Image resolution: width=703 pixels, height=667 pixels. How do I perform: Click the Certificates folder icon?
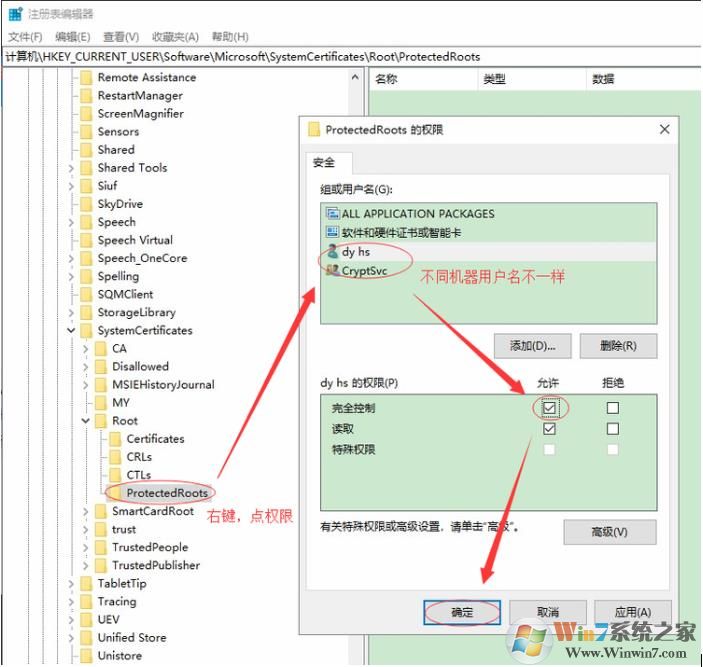coord(116,439)
